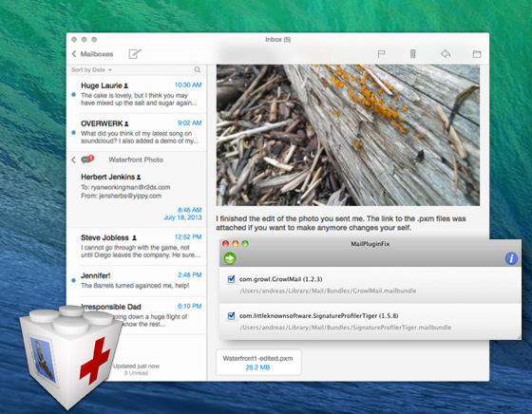Screen dimensions: 532x414
Task: Open MailPluginFix info button
Action: tap(511, 258)
